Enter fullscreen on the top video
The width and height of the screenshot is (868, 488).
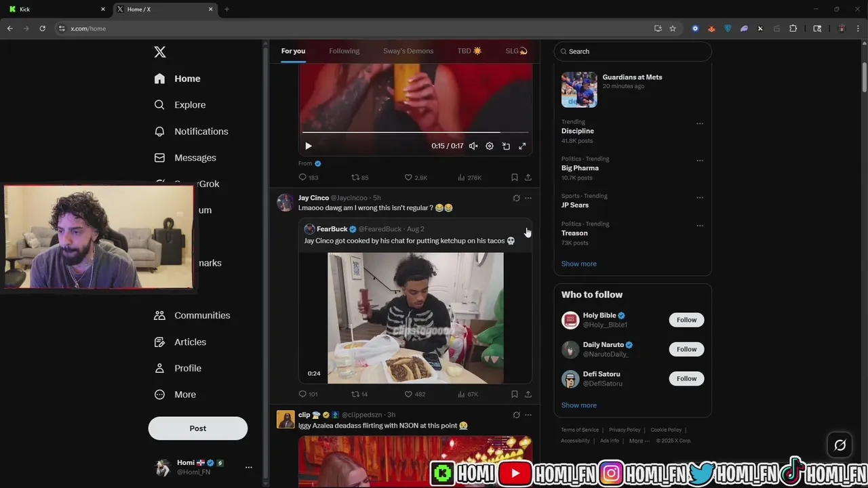pos(522,146)
